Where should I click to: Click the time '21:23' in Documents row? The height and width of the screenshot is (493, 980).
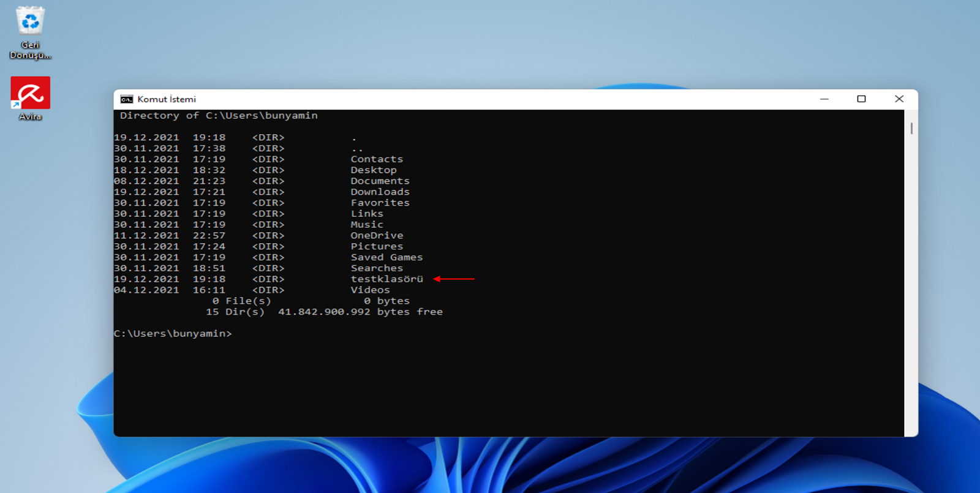209,181
